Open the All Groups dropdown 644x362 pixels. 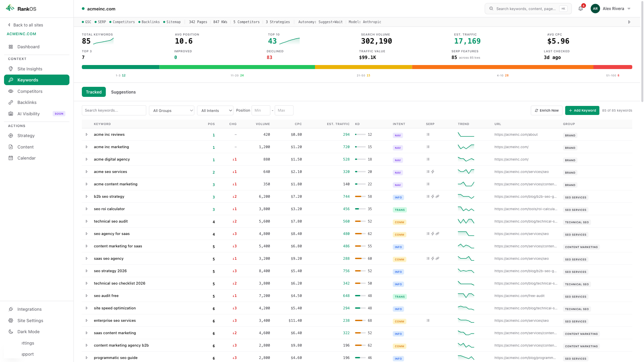coord(171,110)
